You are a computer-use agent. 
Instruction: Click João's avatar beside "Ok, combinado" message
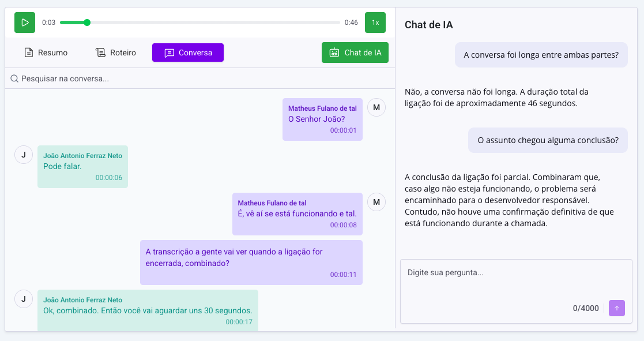pos(23,299)
